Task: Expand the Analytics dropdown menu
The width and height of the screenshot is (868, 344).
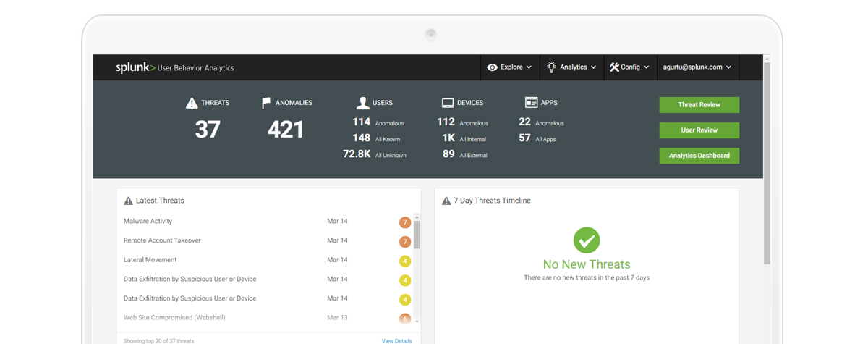Action: [x=573, y=67]
